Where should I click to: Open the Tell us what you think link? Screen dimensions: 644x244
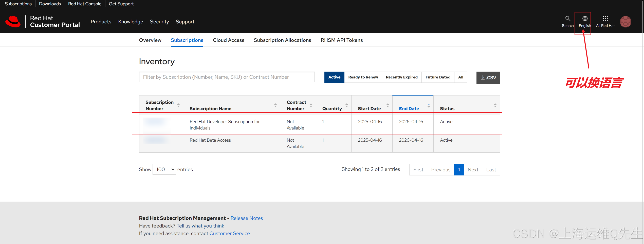[x=200, y=226]
